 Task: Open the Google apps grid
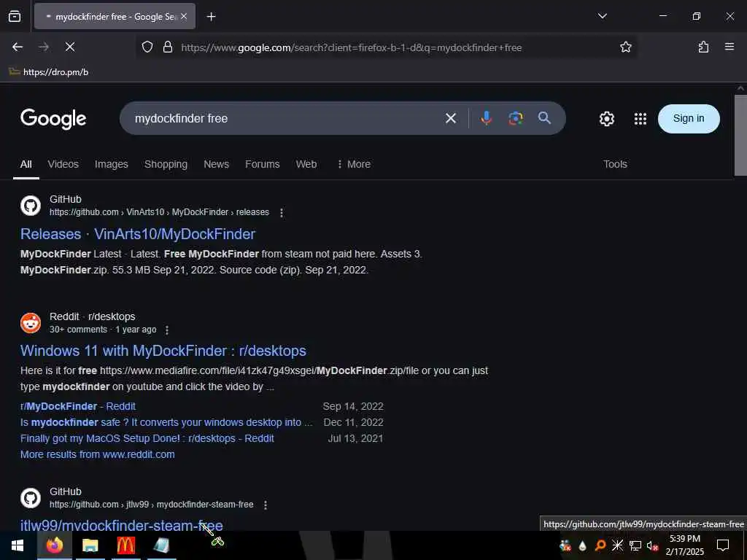click(640, 119)
